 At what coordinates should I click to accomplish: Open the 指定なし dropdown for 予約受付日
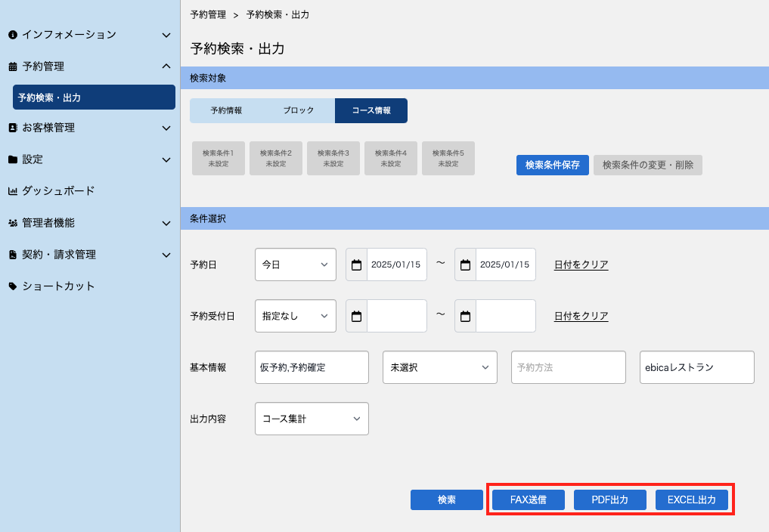295,317
